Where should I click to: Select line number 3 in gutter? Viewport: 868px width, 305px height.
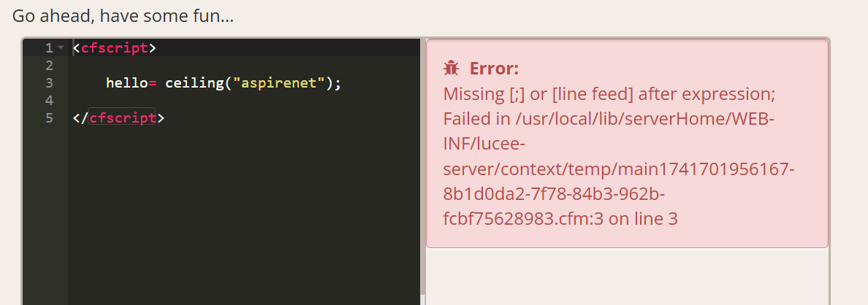click(x=49, y=83)
